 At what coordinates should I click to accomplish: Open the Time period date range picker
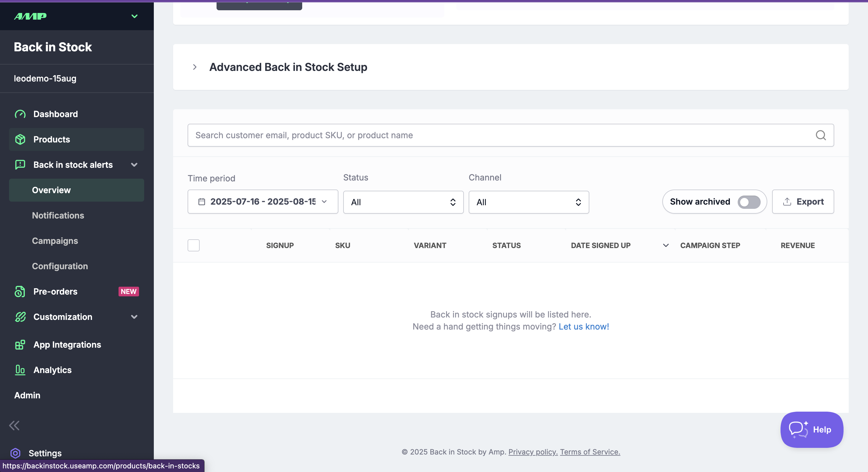263,202
